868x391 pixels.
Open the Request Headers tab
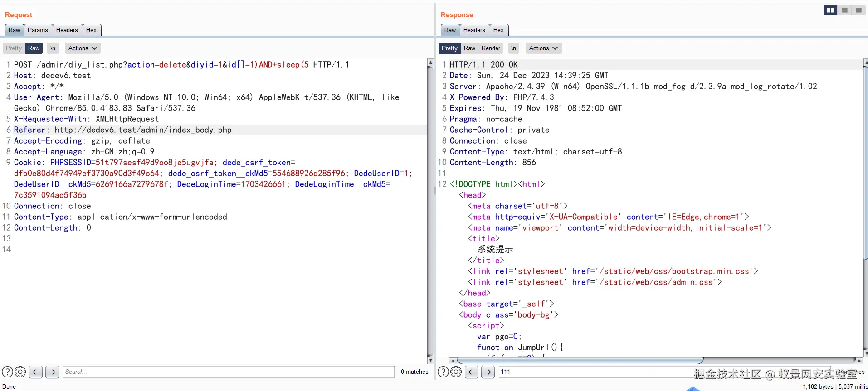(x=67, y=30)
